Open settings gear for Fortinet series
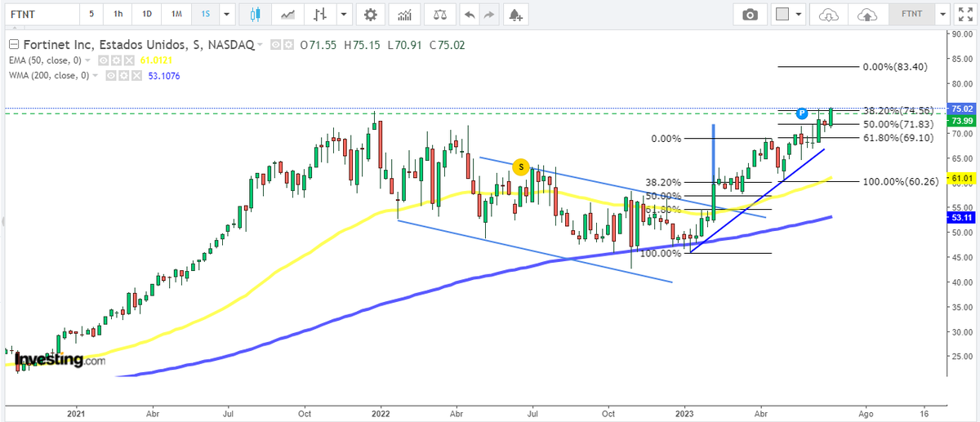The height and width of the screenshot is (422, 980). pos(288,45)
